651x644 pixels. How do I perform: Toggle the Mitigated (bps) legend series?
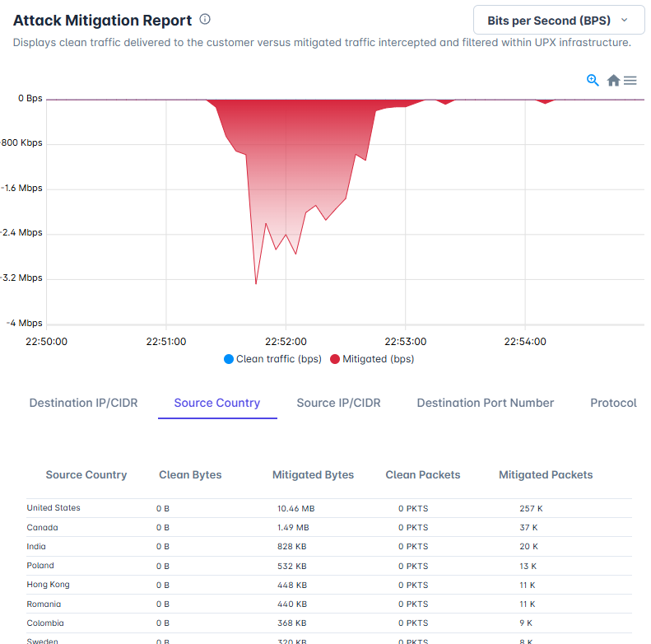(x=372, y=359)
